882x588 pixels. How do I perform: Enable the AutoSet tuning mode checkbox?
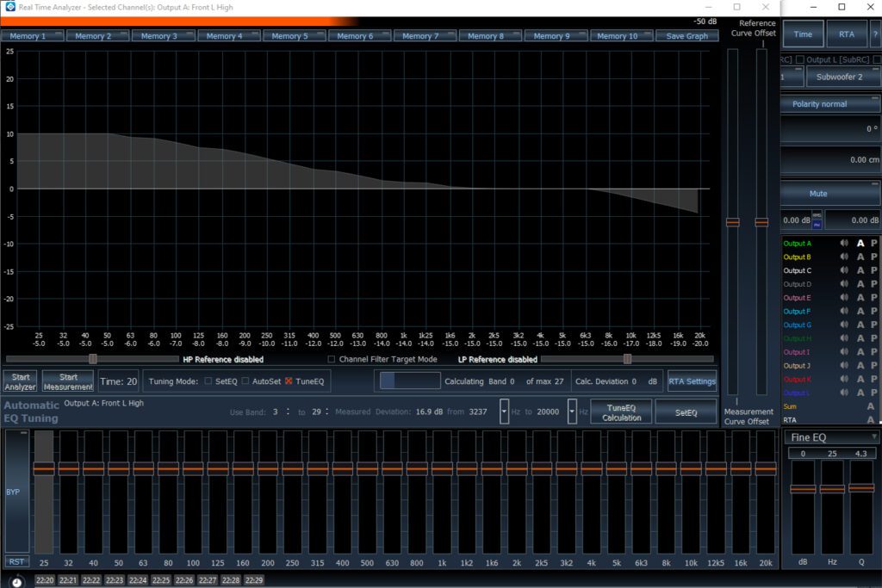pyautogui.click(x=246, y=381)
